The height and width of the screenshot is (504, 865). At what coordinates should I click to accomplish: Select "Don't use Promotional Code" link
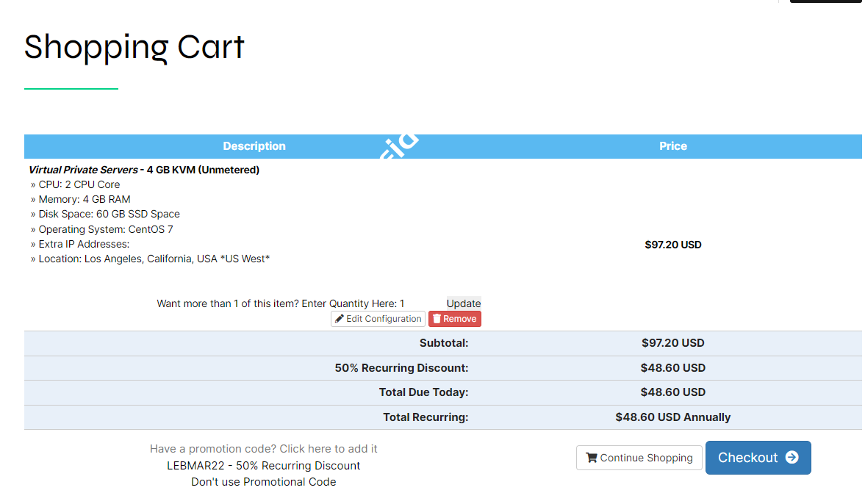pyautogui.click(x=263, y=482)
